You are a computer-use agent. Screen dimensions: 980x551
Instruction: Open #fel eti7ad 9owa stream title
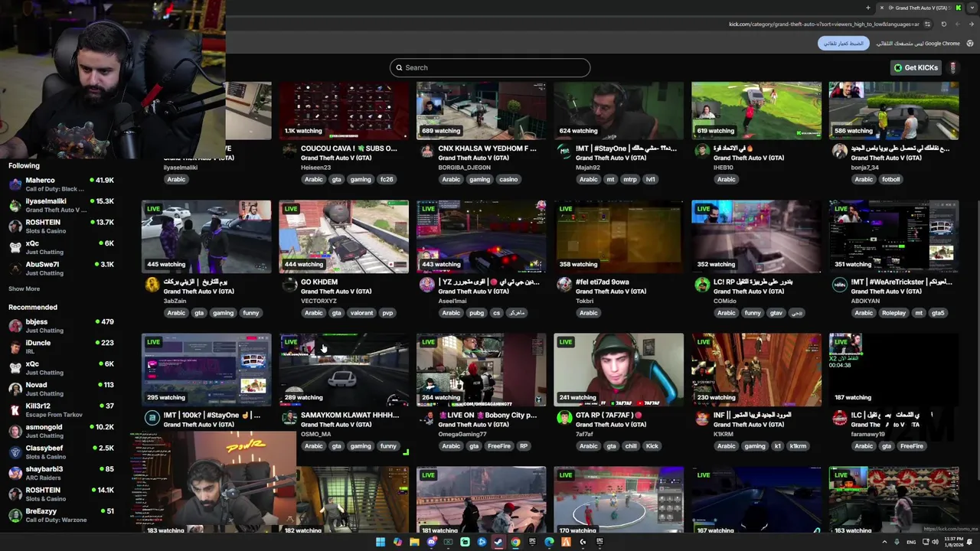pyautogui.click(x=603, y=282)
